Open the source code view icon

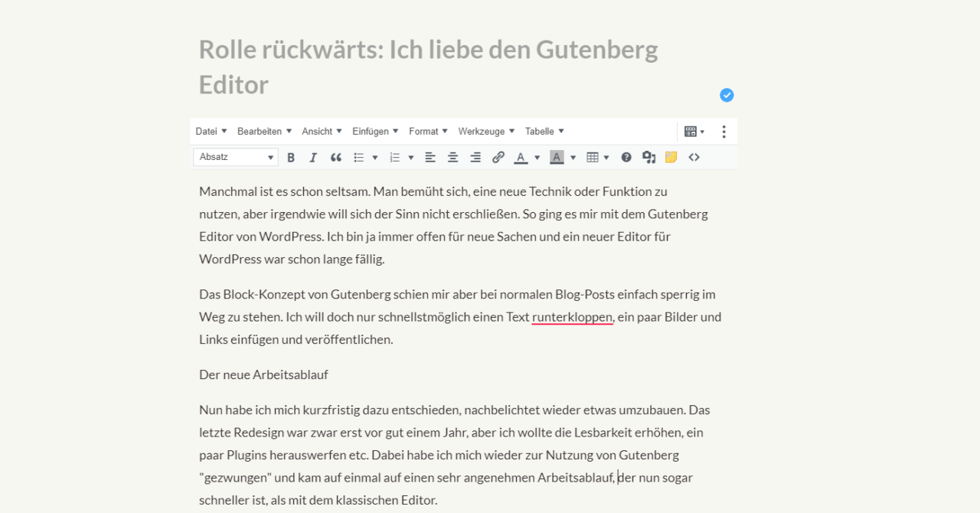pos(694,158)
